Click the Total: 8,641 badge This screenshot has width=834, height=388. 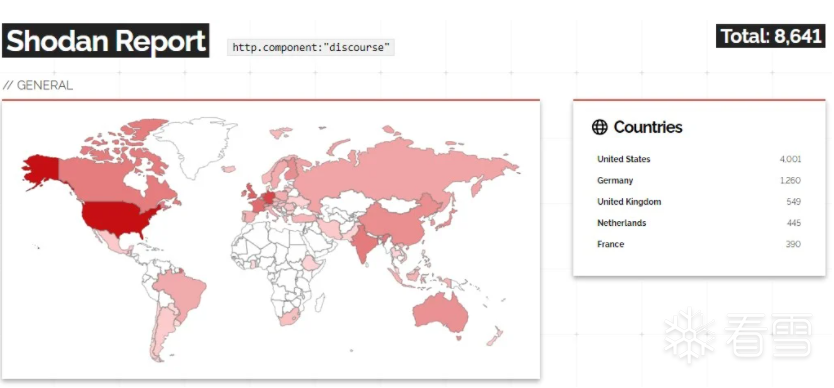(x=770, y=36)
